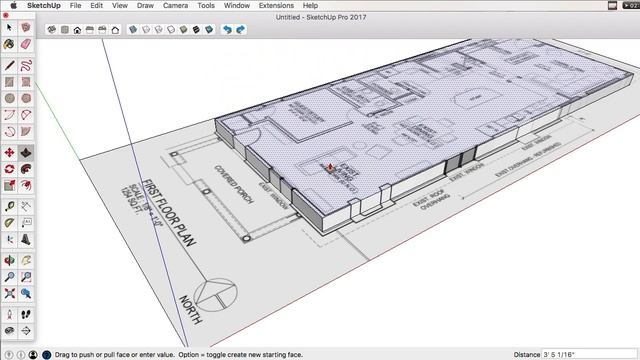Click the blue Redo arrow
Image resolution: width=640 pixels, height=360 pixels.
click(x=240, y=29)
